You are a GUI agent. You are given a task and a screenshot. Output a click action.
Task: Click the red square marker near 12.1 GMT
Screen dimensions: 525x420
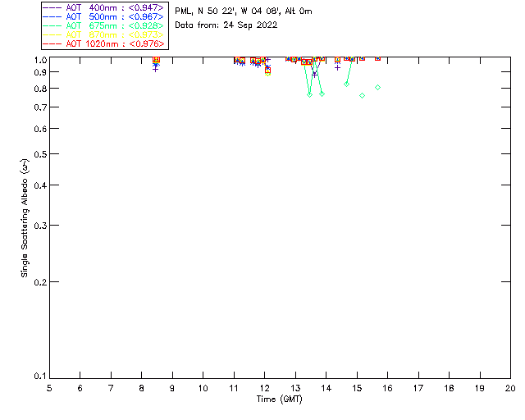pyautogui.click(x=267, y=71)
